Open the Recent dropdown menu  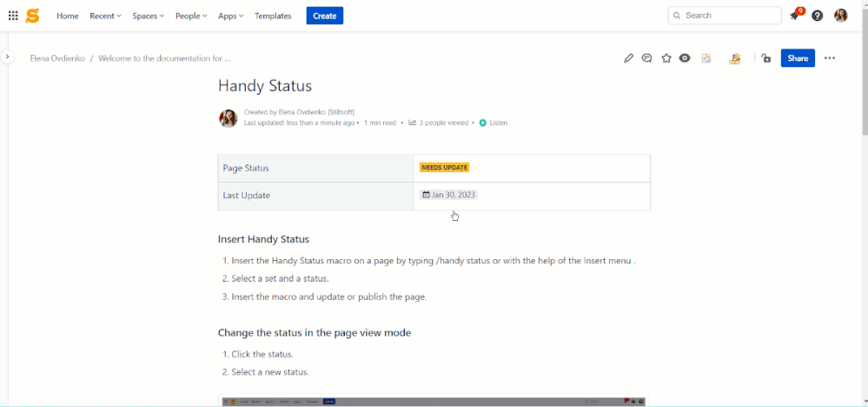coord(105,16)
